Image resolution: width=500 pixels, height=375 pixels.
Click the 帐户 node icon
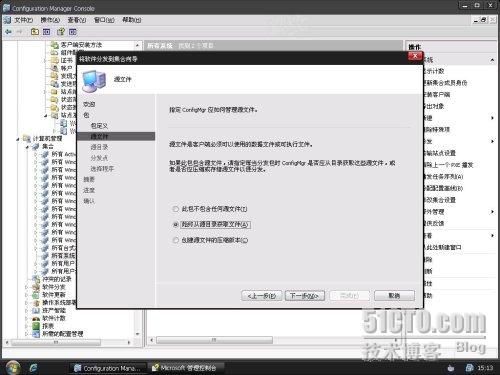tap(55, 68)
